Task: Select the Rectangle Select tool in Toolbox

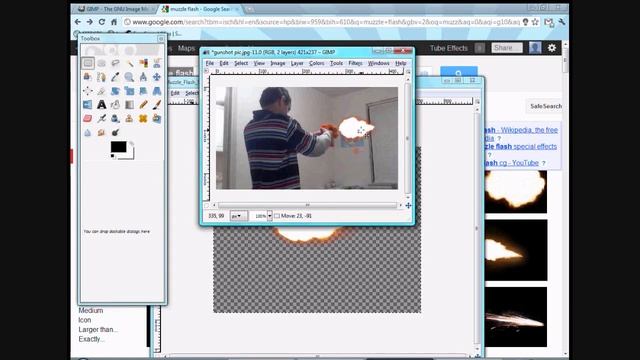Action: click(x=88, y=63)
